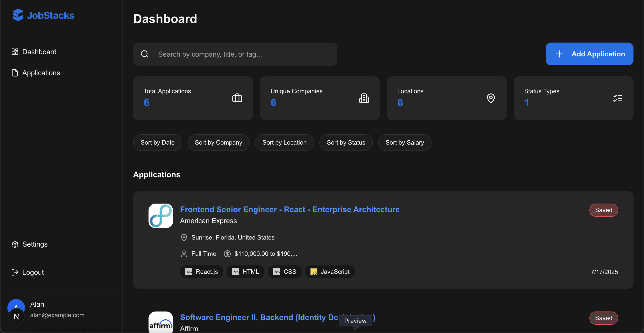Click Saved badge on American Express card
The image size is (644, 333).
coord(603,210)
